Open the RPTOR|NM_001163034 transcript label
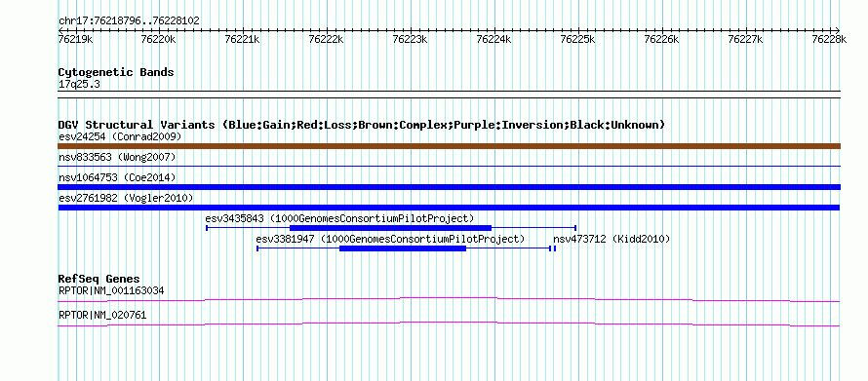868x381 pixels. [111, 290]
